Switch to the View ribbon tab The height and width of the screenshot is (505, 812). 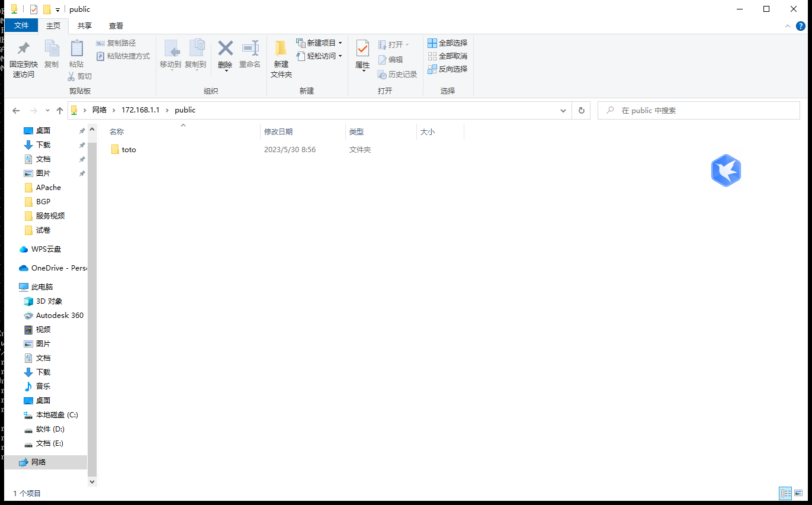coord(116,26)
